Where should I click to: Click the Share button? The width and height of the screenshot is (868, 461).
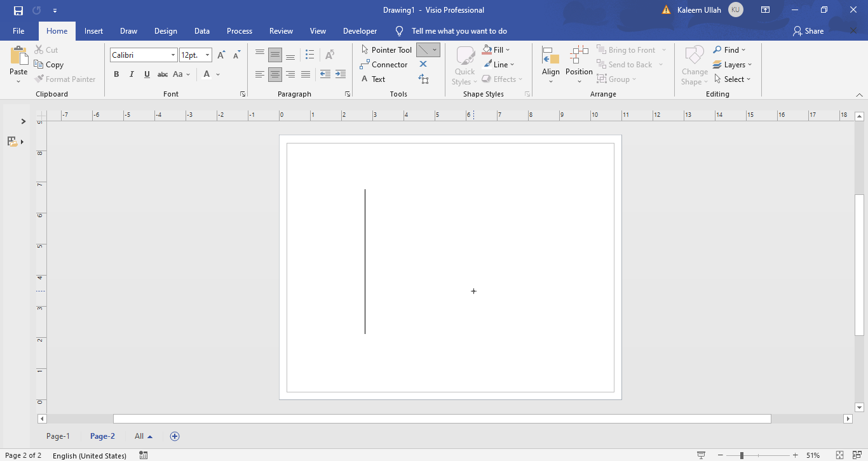pyautogui.click(x=808, y=30)
